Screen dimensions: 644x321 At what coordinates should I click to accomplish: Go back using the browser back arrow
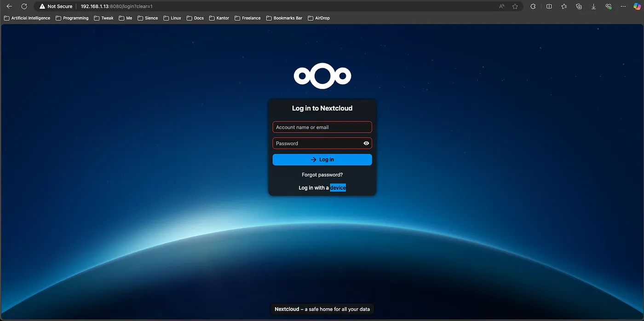coord(9,6)
